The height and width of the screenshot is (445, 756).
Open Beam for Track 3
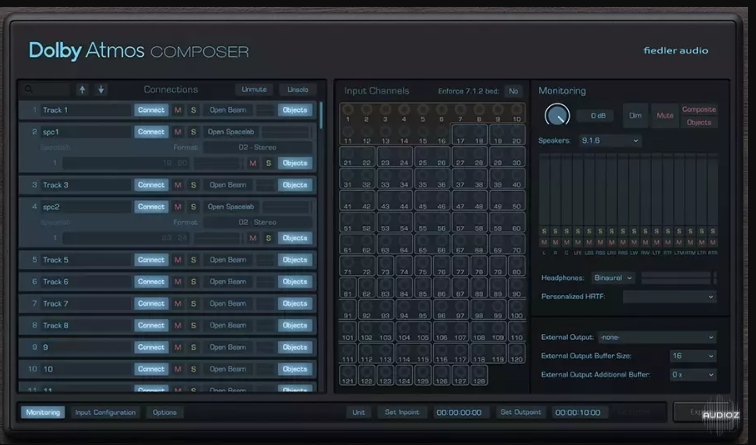coord(228,185)
